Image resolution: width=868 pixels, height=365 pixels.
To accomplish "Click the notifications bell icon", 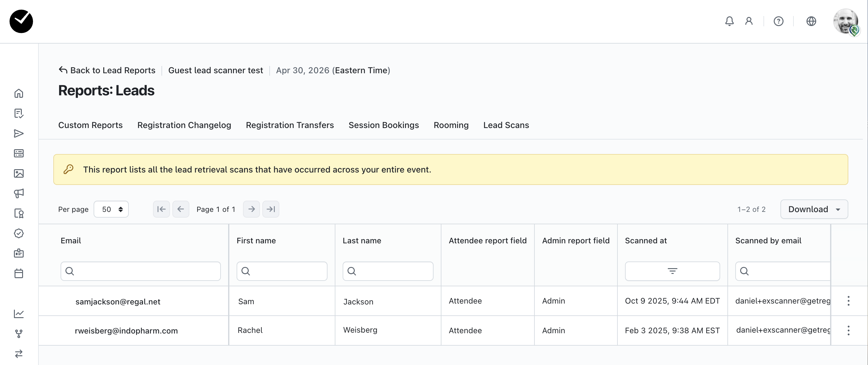I will tap(729, 21).
